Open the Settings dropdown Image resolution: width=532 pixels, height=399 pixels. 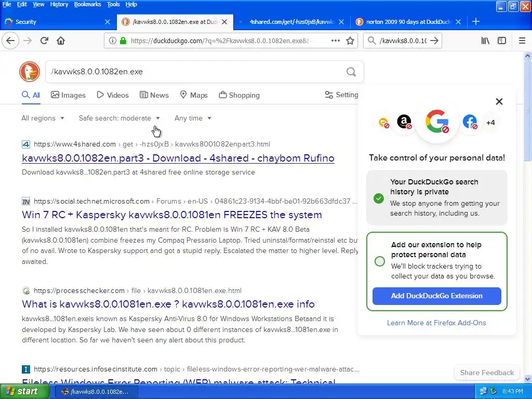[x=341, y=95]
